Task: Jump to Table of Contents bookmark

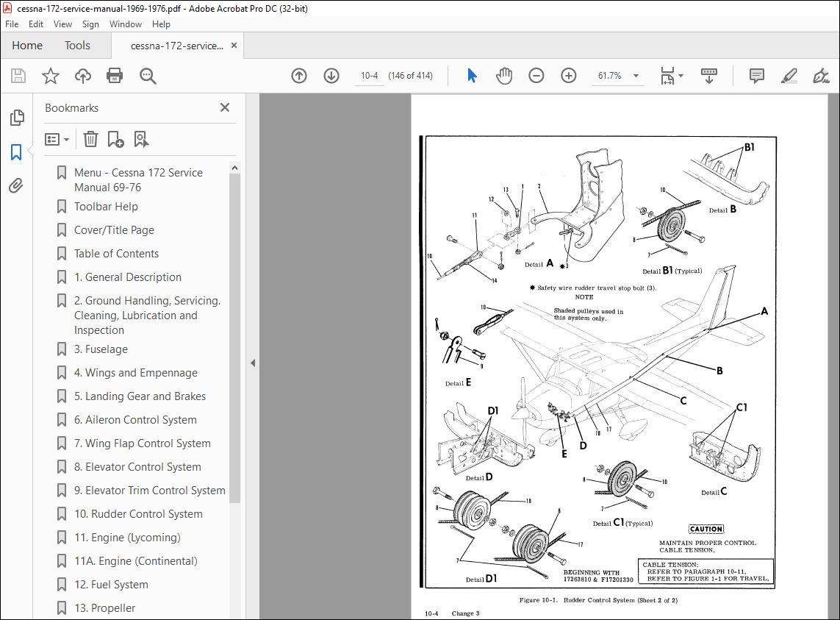Action: click(116, 254)
